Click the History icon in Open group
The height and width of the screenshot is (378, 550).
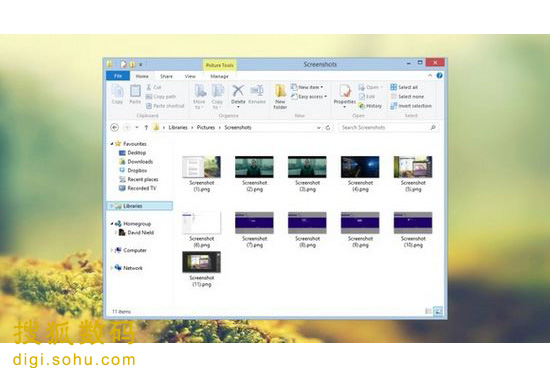point(370,106)
